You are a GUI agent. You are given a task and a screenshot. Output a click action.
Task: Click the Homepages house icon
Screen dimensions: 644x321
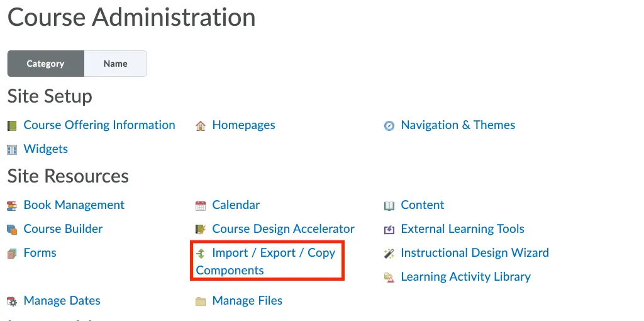click(201, 126)
